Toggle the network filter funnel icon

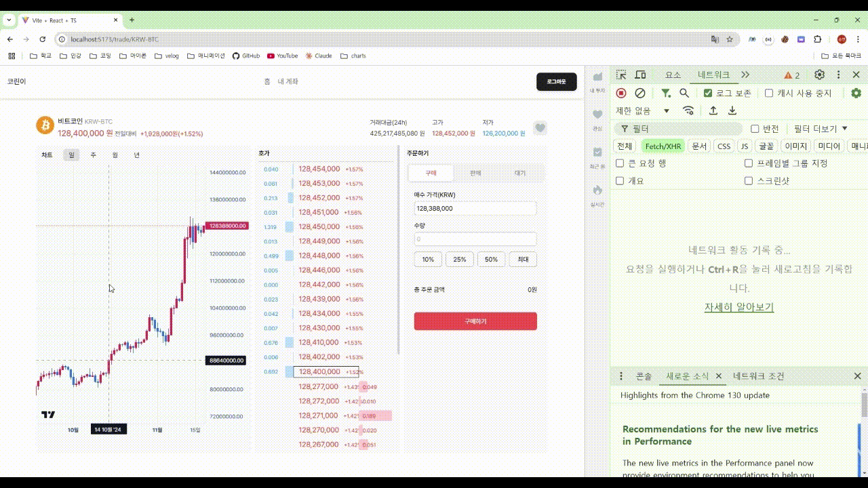(666, 93)
